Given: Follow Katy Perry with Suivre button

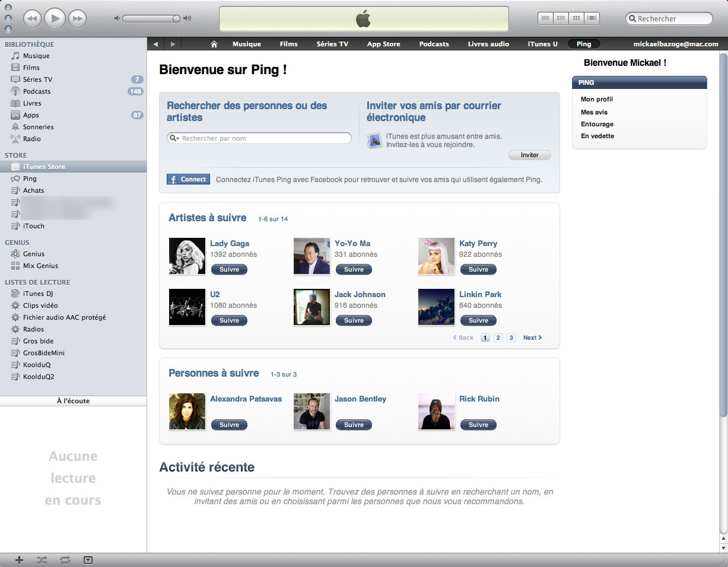Looking at the screenshot, I should click(x=478, y=269).
